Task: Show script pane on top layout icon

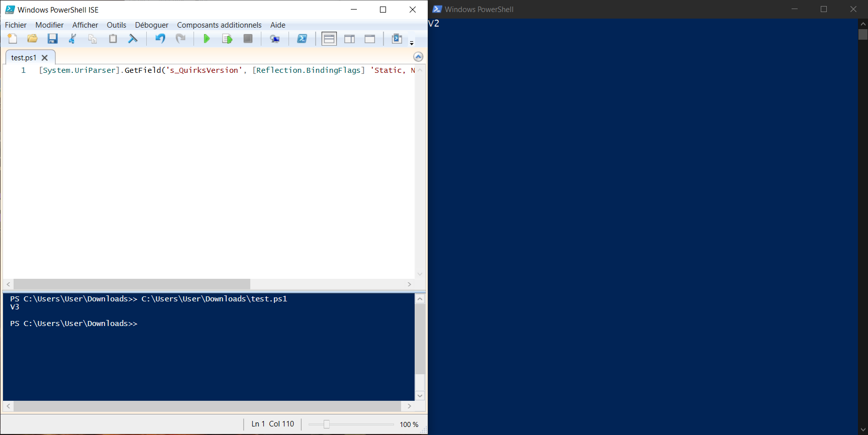Action: pos(329,39)
